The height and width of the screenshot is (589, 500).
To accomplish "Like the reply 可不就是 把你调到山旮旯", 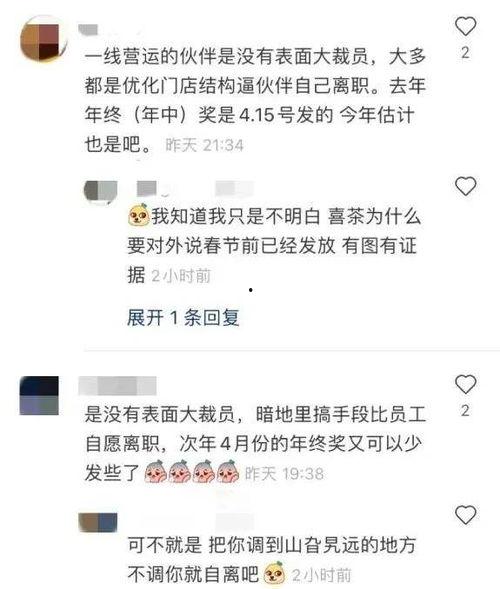I will pyautogui.click(x=465, y=515).
